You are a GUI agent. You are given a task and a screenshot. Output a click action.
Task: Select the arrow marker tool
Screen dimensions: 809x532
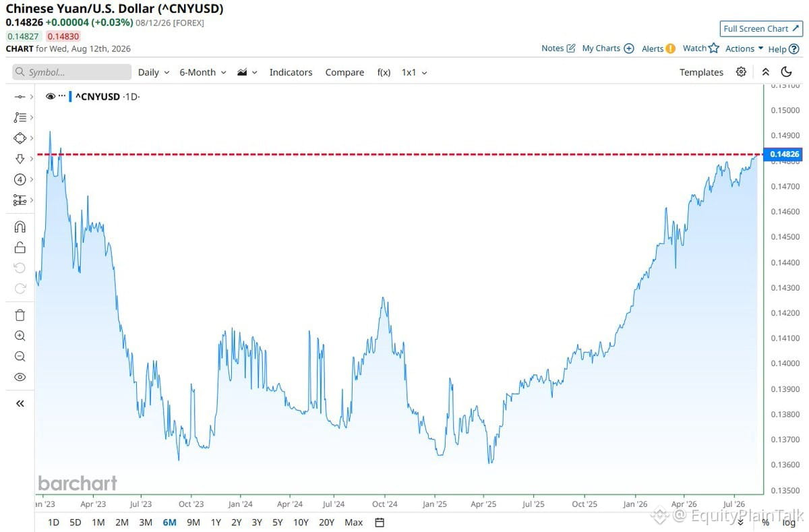point(20,158)
